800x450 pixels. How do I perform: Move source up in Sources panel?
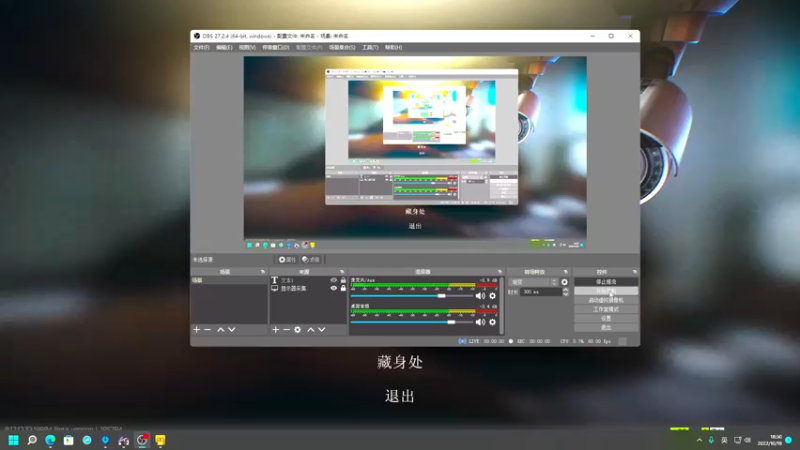311,330
